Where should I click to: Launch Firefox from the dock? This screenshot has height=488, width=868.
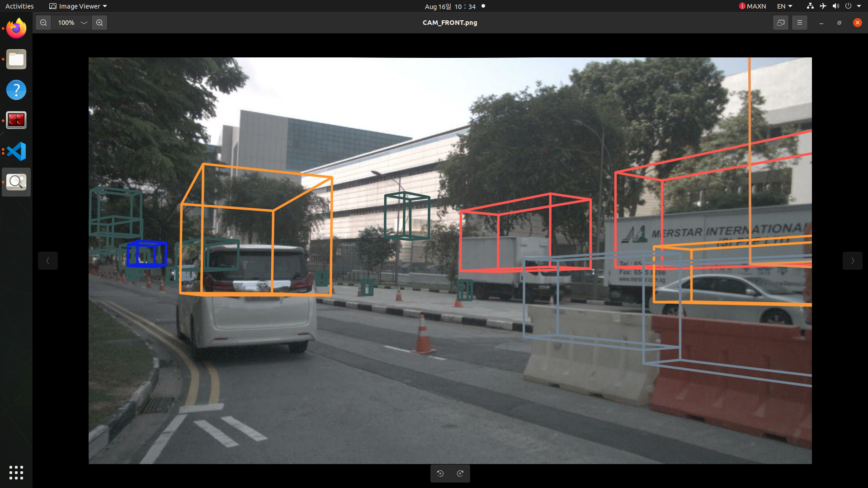[16, 28]
